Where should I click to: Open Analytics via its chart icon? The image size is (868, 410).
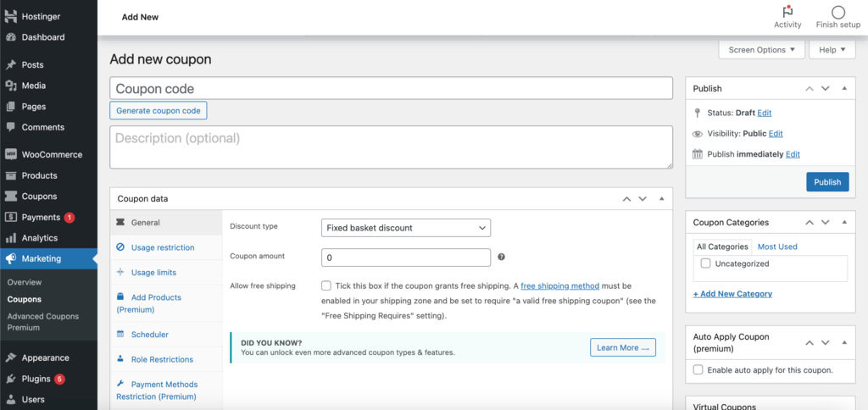pos(10,238)
